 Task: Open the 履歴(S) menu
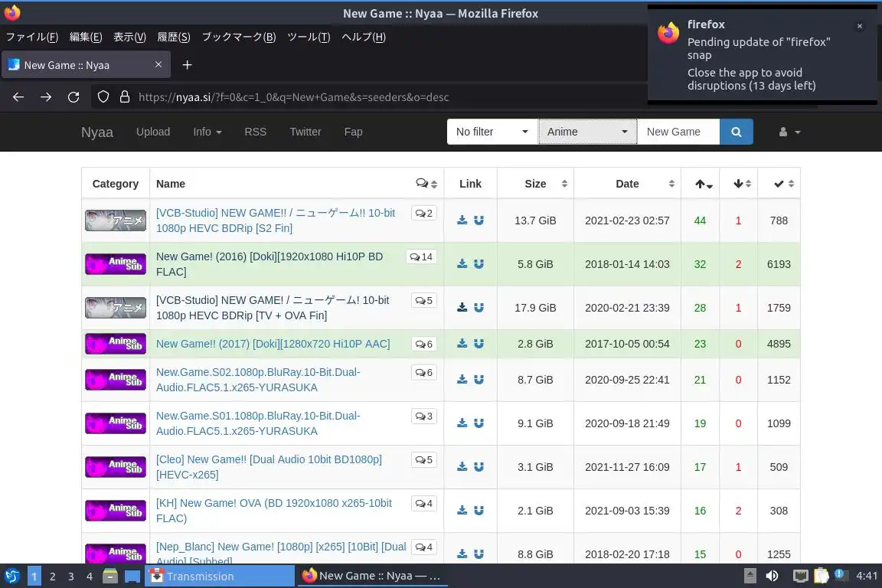[x=173, y=38]
